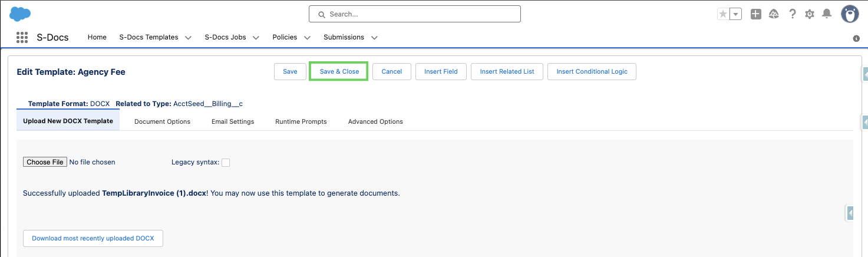Click the Insert Field button

(x=441, y=71)
